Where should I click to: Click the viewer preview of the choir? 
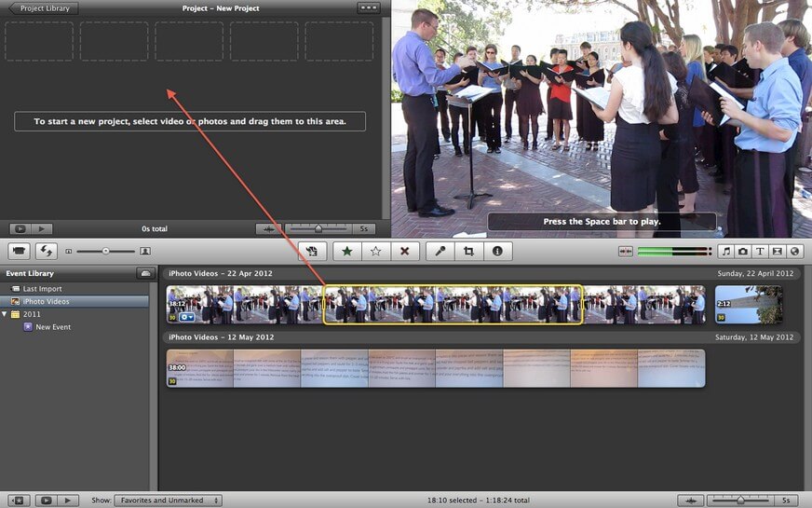tap(602, 118)
